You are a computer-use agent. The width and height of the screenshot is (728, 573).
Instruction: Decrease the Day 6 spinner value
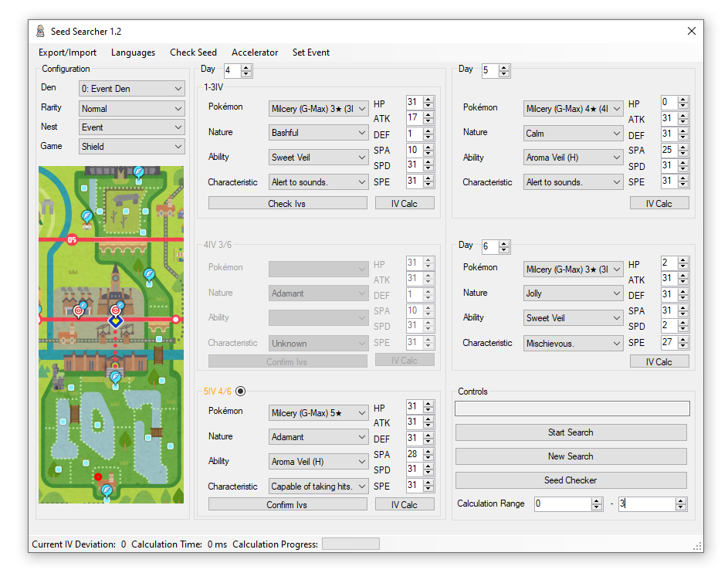click(504, 250)
